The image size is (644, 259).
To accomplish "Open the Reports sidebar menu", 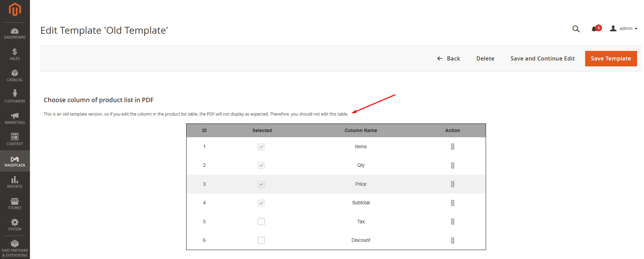I will (x=15, y=182).
